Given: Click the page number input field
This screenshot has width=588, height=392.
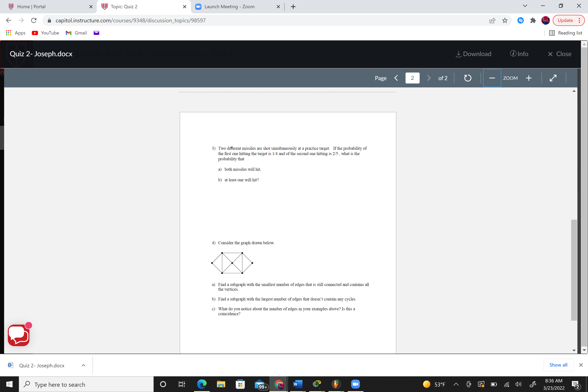Looking at the screenshot, I should click(x=412, y=78).
